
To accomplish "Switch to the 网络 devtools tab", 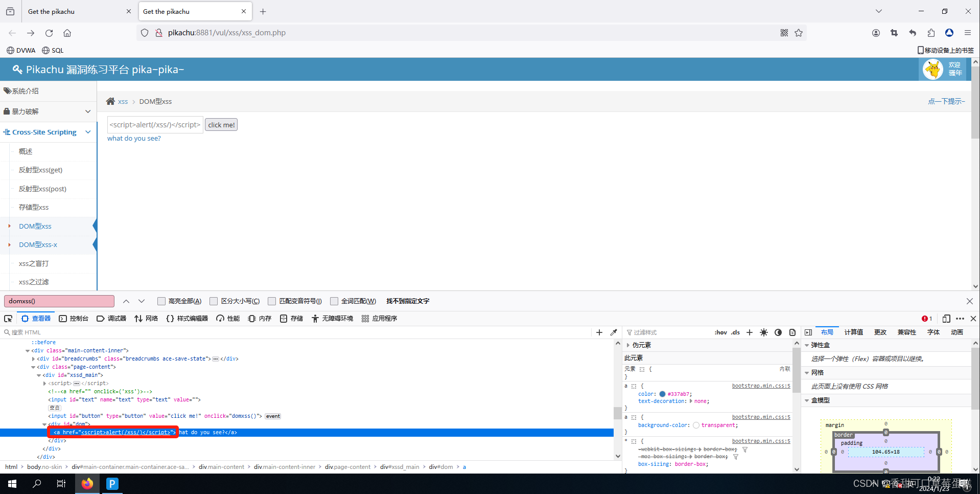I will pos(146,319).
